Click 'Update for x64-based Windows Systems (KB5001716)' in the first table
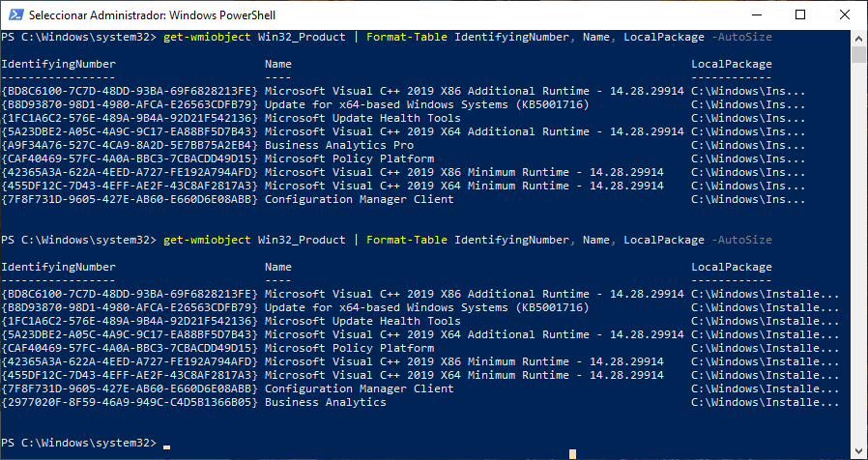The image size is (868, 460). coord(427,104)
